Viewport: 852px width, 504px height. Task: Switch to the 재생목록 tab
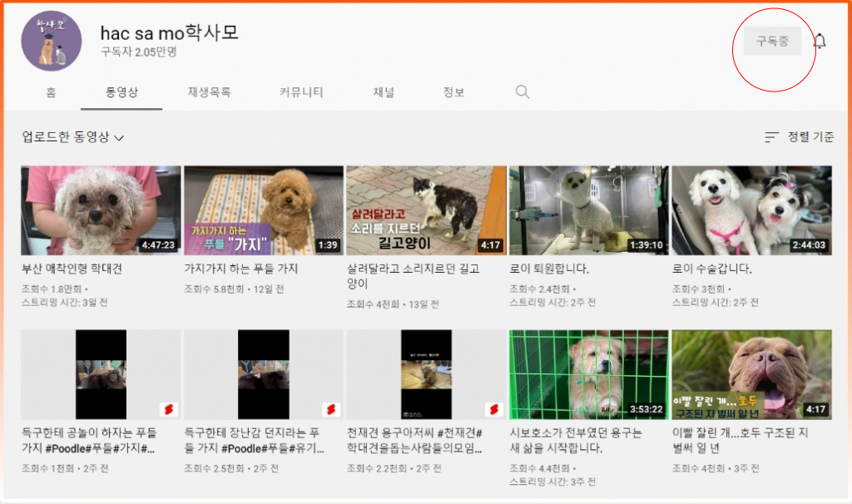[209, 92]
